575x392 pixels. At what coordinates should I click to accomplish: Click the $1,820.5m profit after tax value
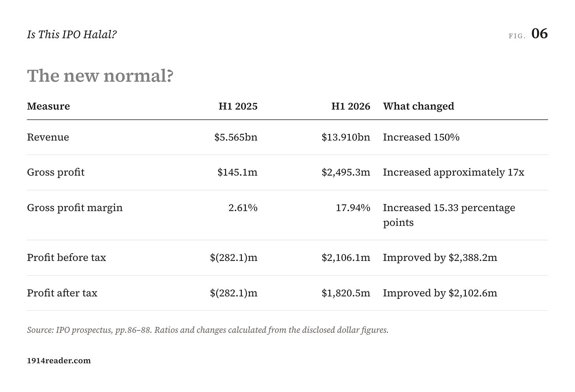click(346, 293)
